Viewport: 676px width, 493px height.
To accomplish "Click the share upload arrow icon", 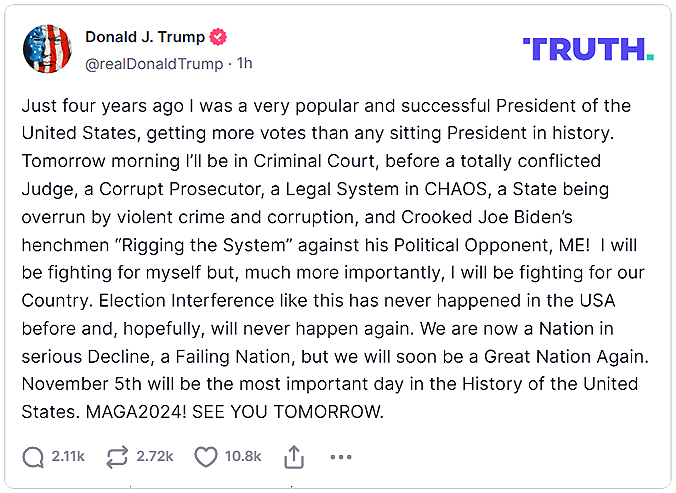I will point(294,456).
